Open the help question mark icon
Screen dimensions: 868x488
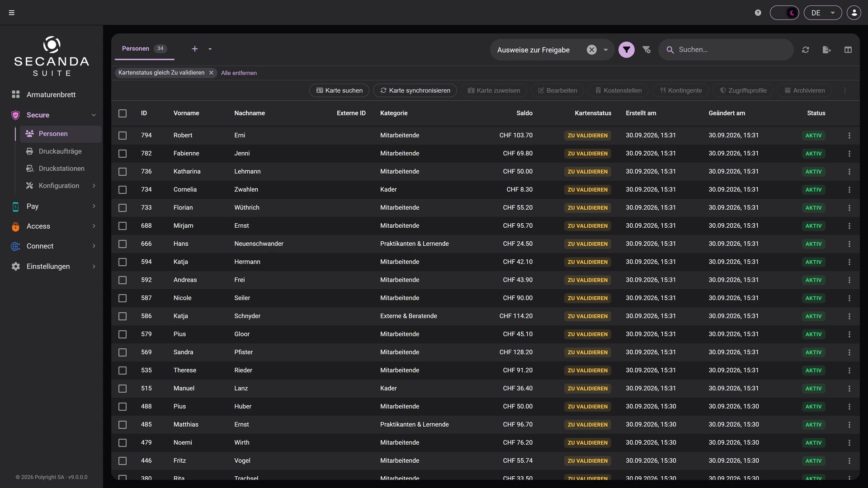758,13
